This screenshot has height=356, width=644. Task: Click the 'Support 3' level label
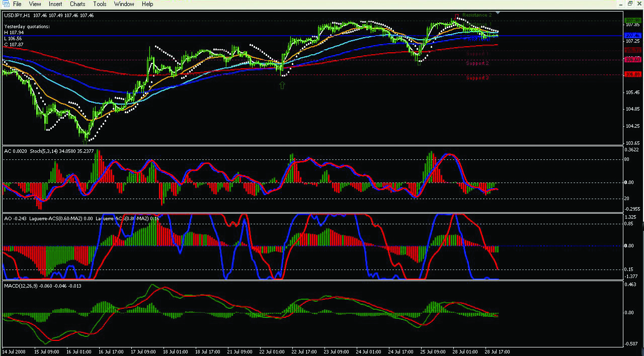[477, 78]
